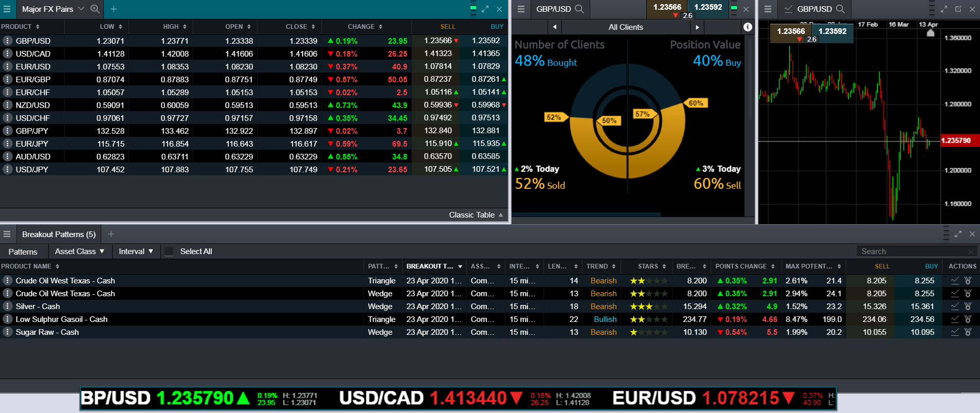Tick the Select All checkbox
980x413 pixels.
(169, 251)
